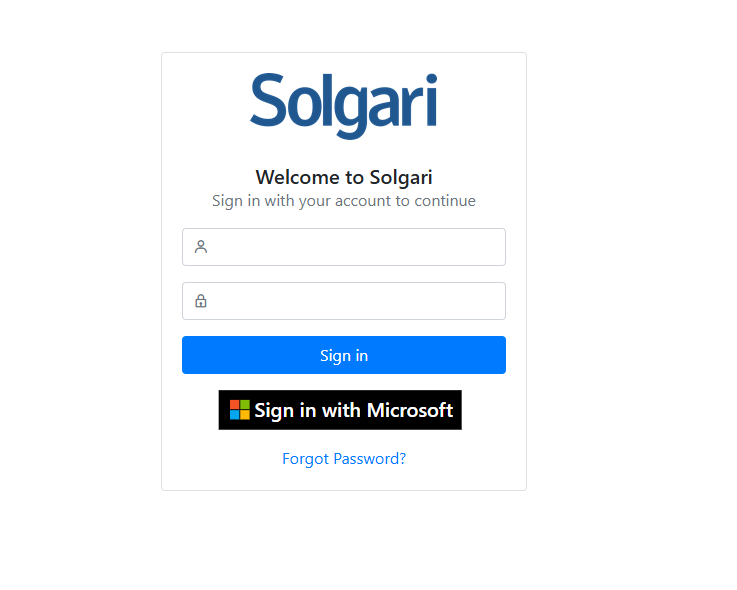Focus the password input field
Viewport: 737px width, 590px height.
click(355, 301)
